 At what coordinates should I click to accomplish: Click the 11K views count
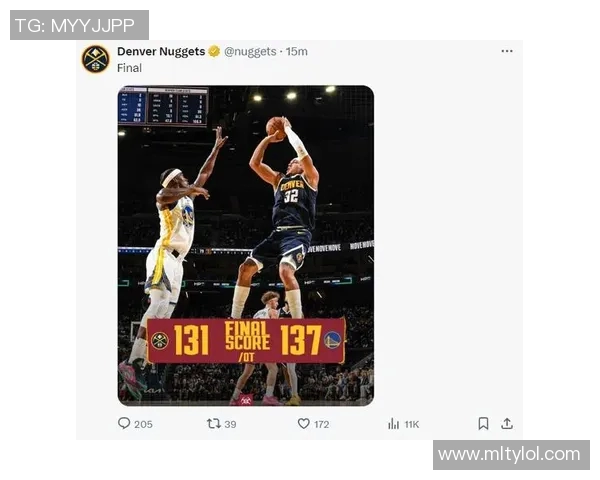(x=411, y=424)
